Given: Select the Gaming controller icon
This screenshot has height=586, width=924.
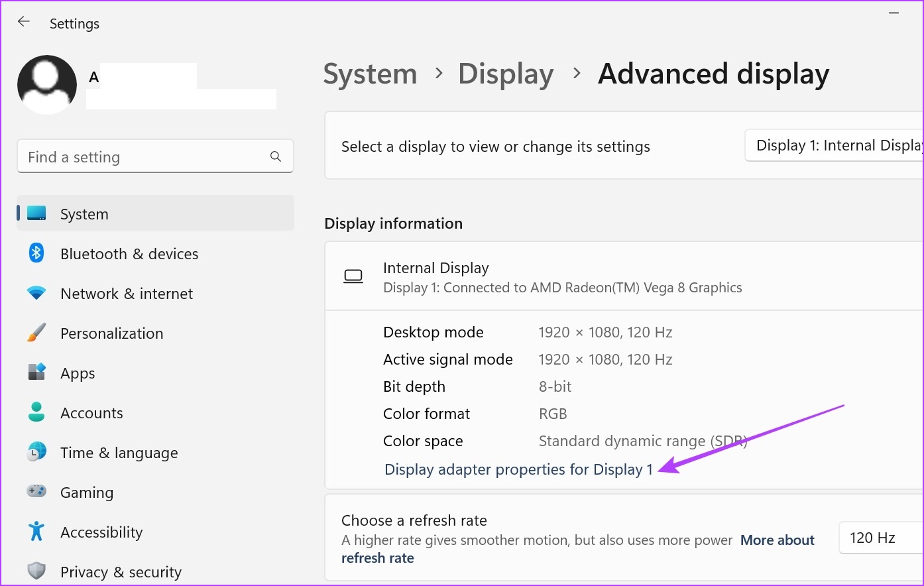Looking at the screenshot, I should pos(36,492).
